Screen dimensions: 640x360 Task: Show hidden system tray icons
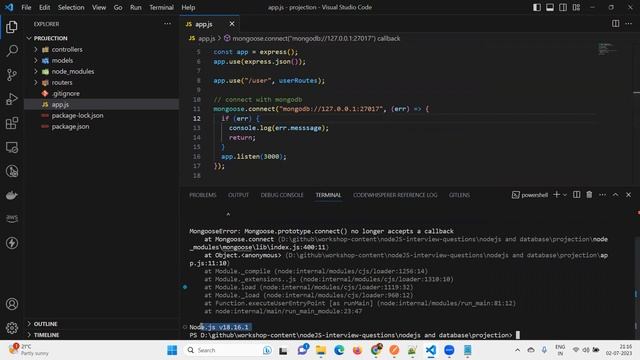[517, 350]
